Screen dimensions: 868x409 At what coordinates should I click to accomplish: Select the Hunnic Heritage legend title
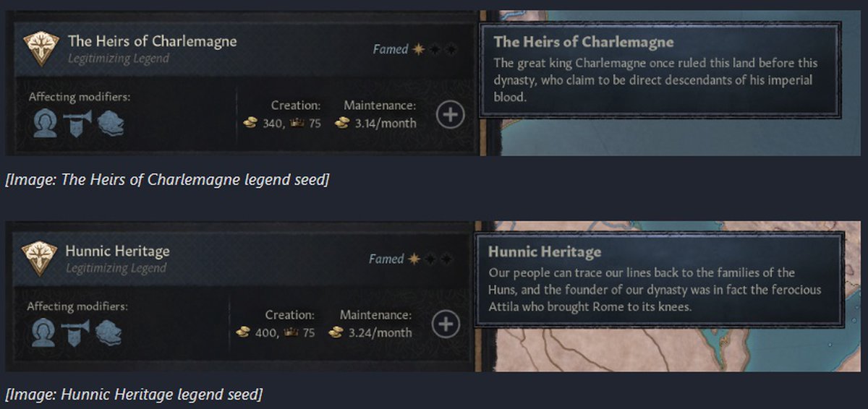[x=117, y=251]
